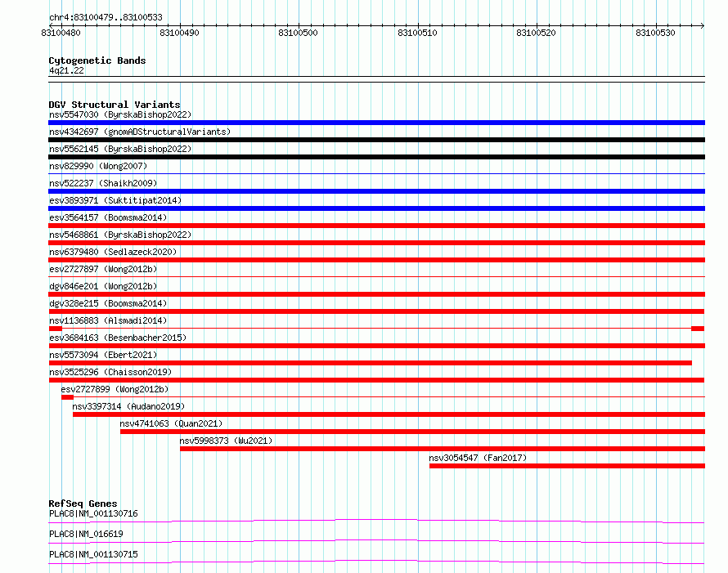Image resolution: width=728 pixels, height=573 pixels.
Task: Click the red bar under nsv3054547 (Fan2017)
Action: pos(568,466)
